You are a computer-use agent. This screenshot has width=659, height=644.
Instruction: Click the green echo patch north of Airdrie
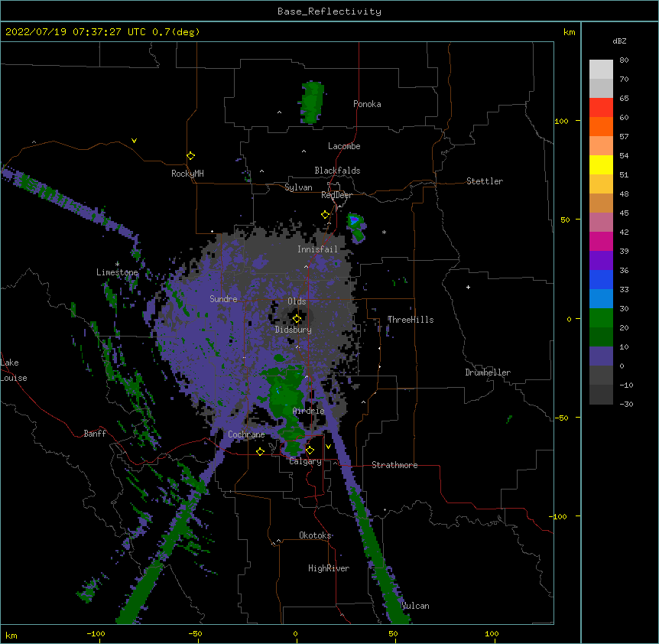[x=285, y=393]
